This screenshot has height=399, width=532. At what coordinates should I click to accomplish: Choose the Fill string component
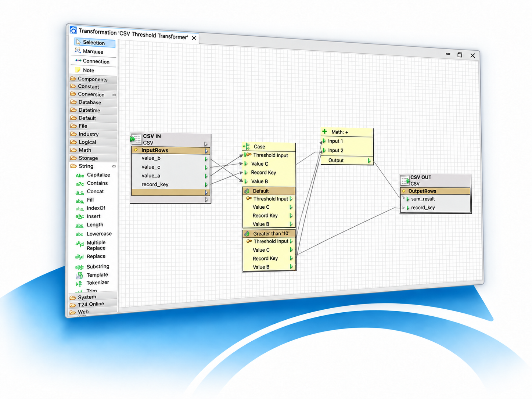point(85,200)
